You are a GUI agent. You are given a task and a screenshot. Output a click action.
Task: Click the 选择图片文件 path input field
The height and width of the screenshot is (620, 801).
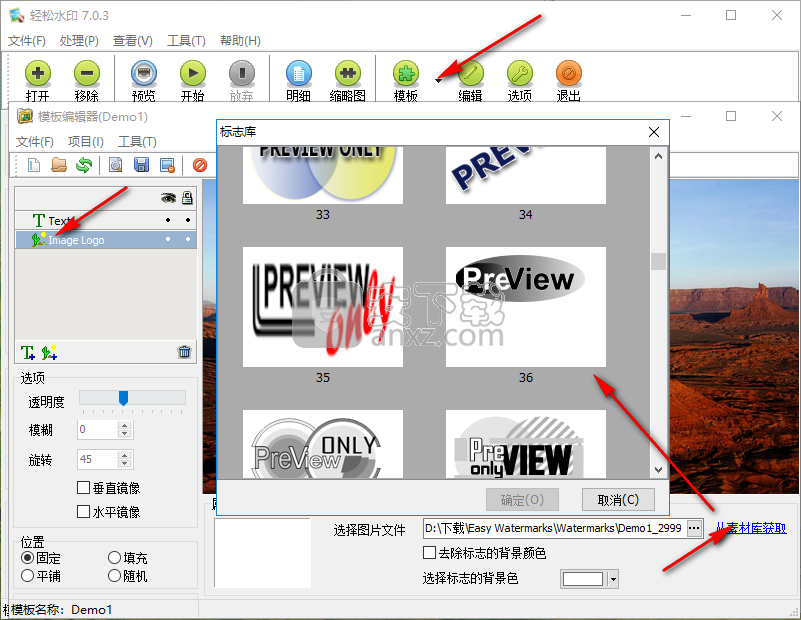[x=555, y=528]
